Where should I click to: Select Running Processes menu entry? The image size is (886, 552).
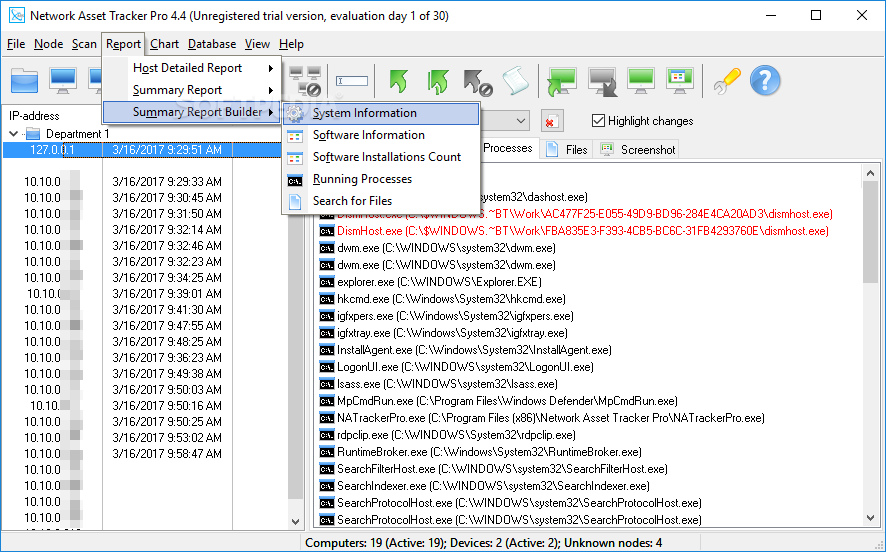tap(381, 179)
